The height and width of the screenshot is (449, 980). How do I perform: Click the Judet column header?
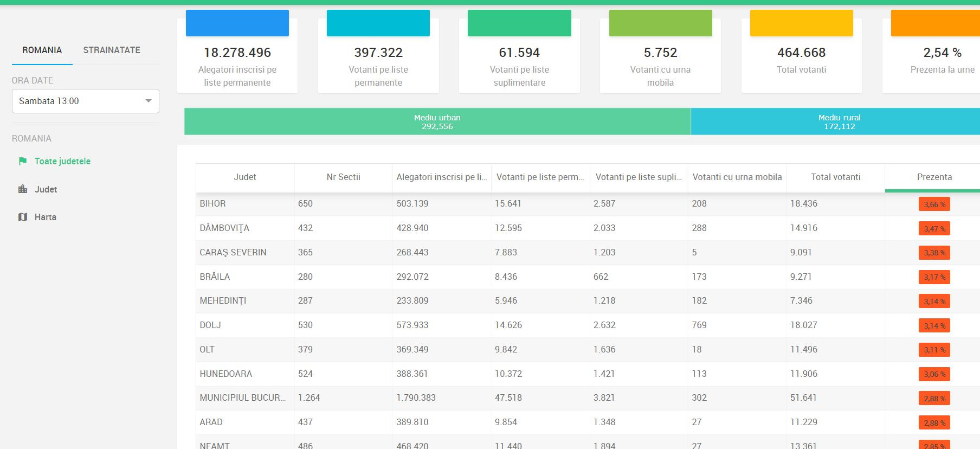coord(244,177)
